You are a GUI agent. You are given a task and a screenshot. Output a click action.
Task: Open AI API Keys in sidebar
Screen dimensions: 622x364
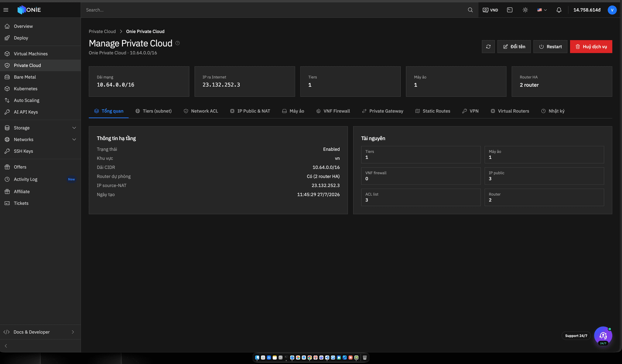[40, 112]
